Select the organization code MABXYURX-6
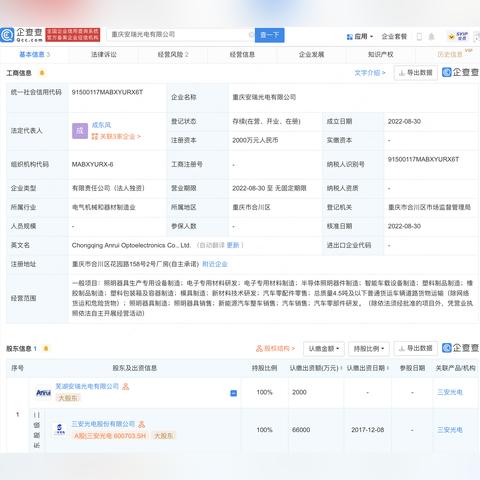The image size is (480, 480). (92, 164)
